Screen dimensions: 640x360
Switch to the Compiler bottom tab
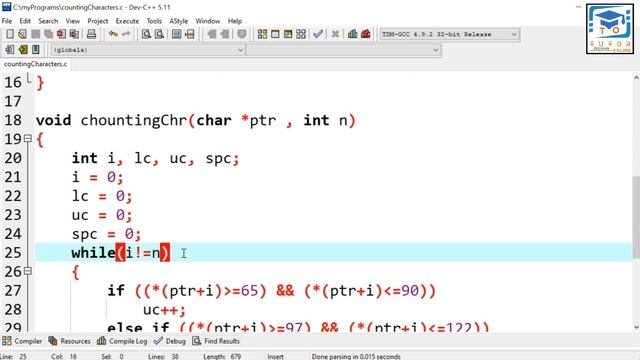click(22, 341)
